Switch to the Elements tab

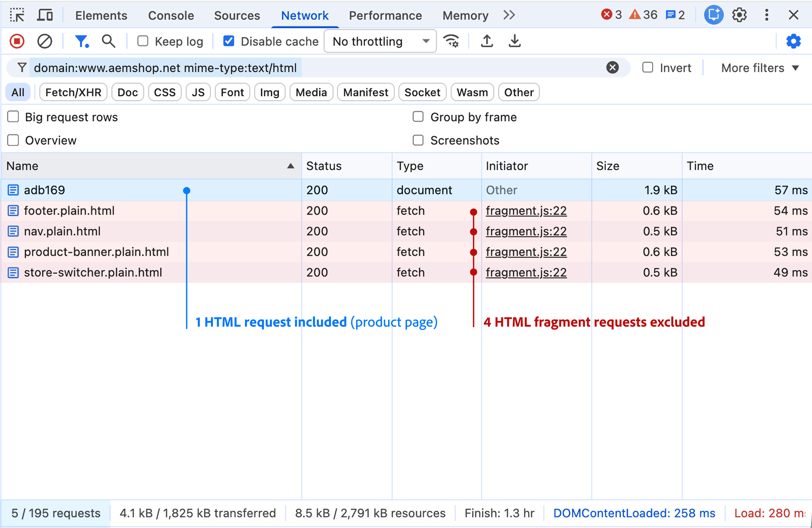101,15
